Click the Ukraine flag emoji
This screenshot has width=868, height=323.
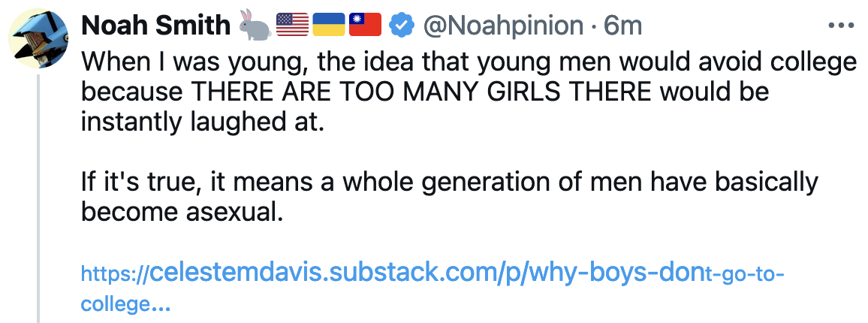[328, 26]
